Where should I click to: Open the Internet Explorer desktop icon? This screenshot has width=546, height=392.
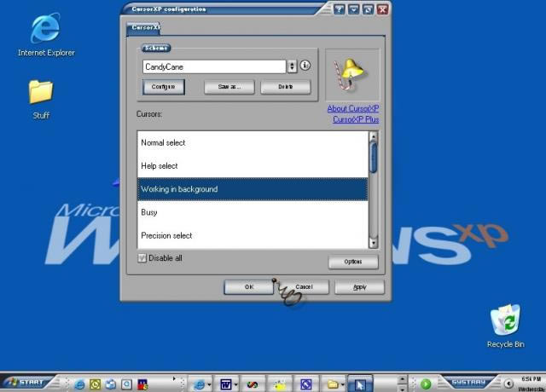(x=46, y=34)
